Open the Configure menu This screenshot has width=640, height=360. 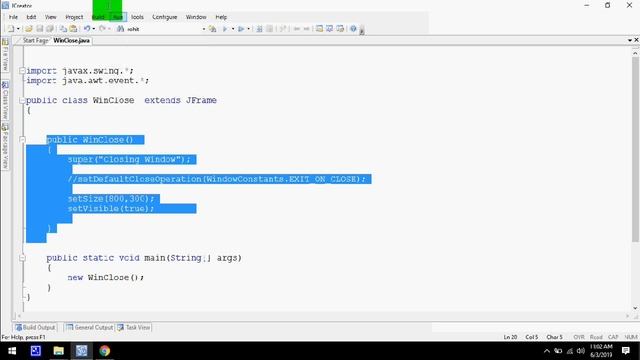[x=165, y=17]
